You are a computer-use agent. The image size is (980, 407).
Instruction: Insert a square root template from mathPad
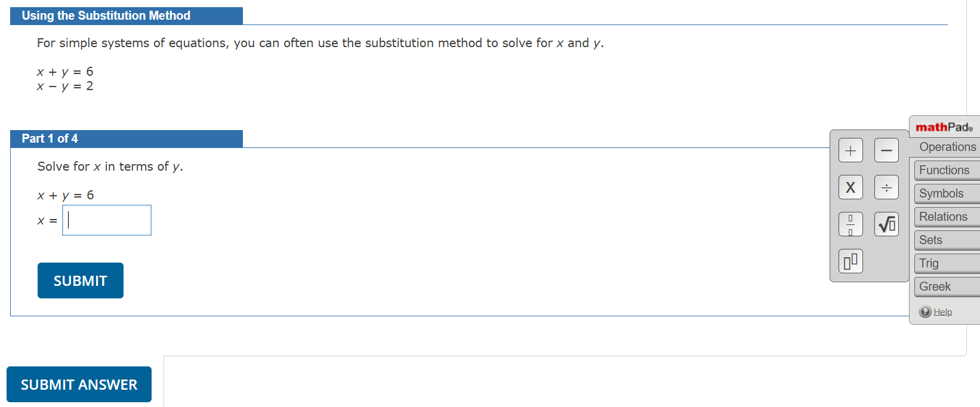coord(886,224)
